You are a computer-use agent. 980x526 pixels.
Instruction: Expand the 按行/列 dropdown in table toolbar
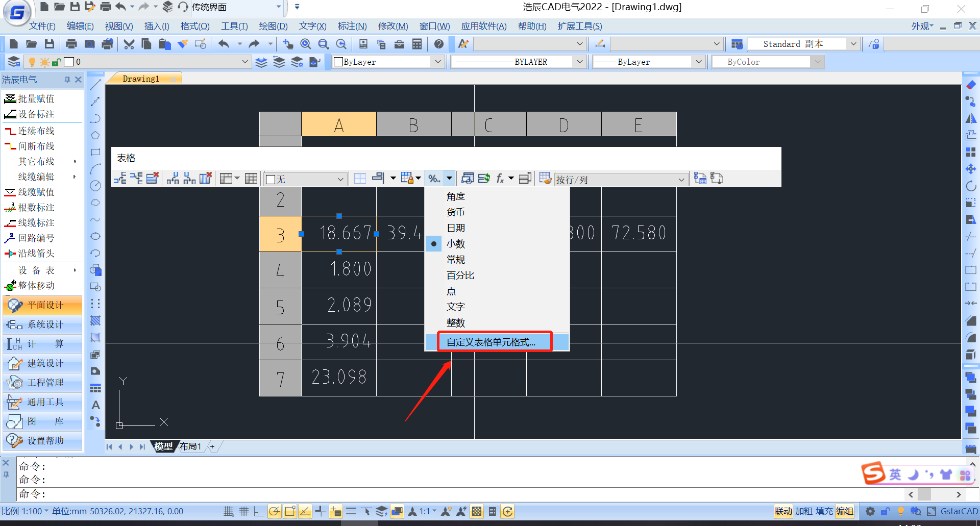click(x=681, y=180)
